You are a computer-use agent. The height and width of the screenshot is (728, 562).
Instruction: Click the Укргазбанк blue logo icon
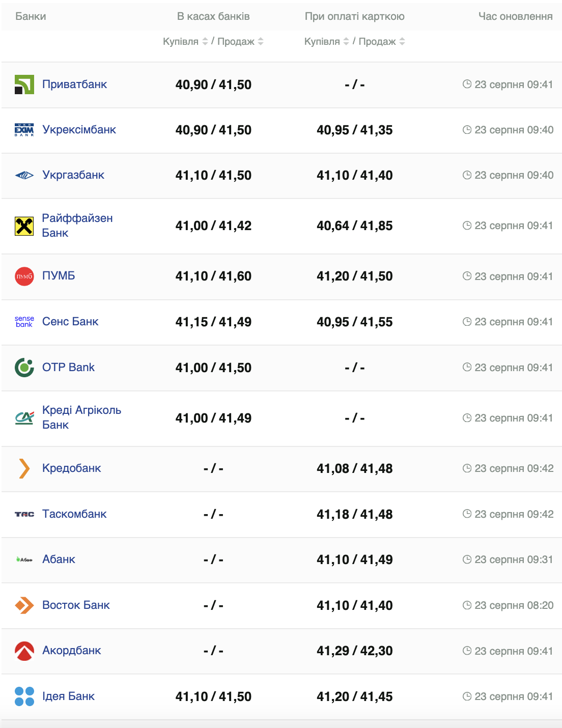coord(24,176)
